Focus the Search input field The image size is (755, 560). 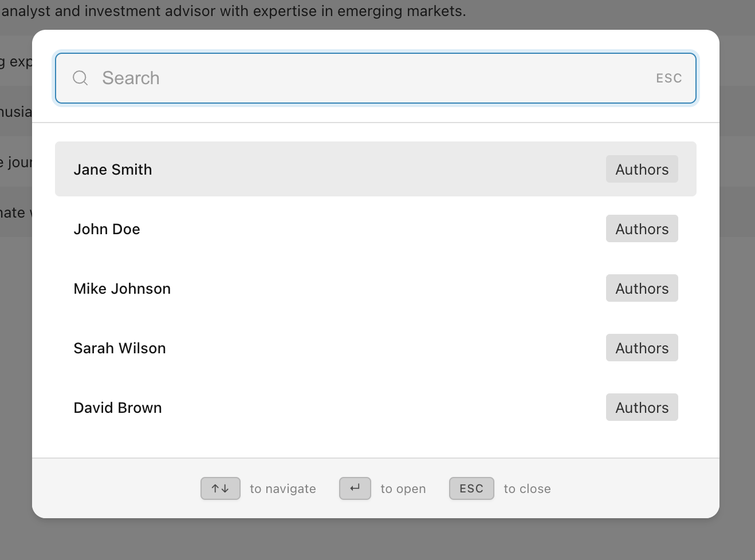pyautogui.click(x=372, y=78)
